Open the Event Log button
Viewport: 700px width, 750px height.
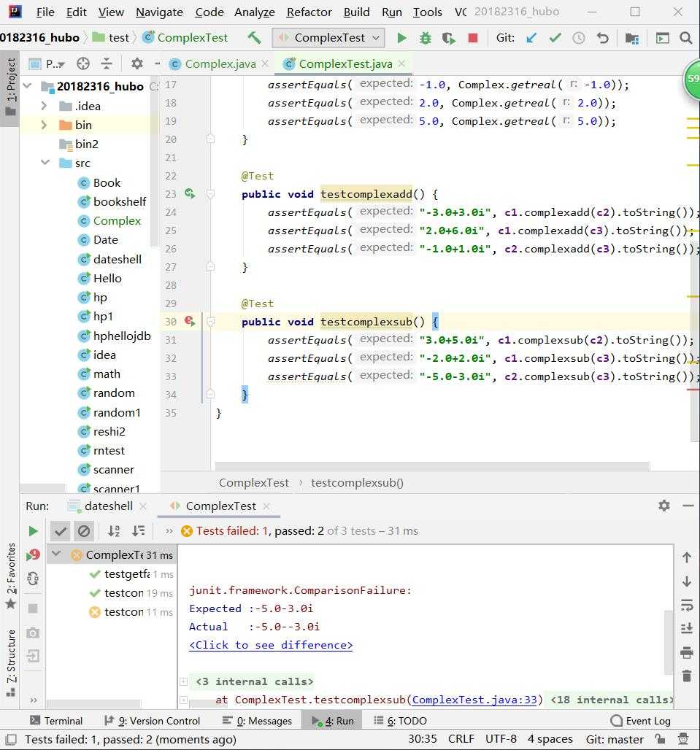(641, 721)
